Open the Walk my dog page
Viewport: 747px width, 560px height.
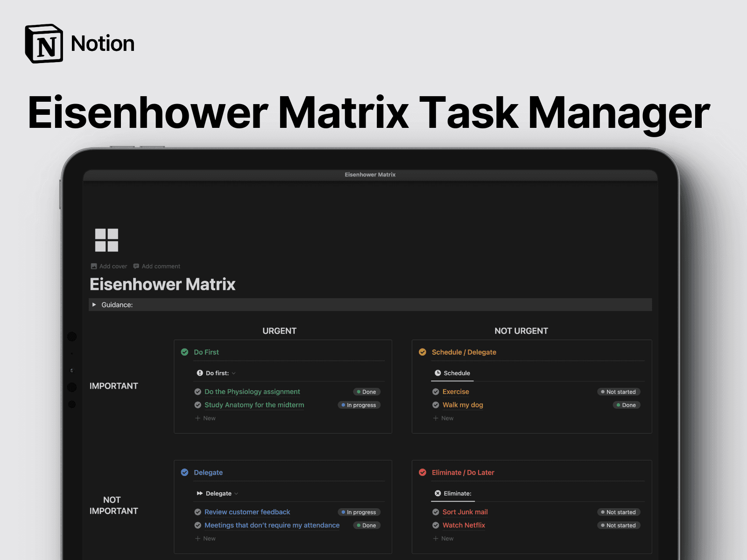[x=463, y=405]
